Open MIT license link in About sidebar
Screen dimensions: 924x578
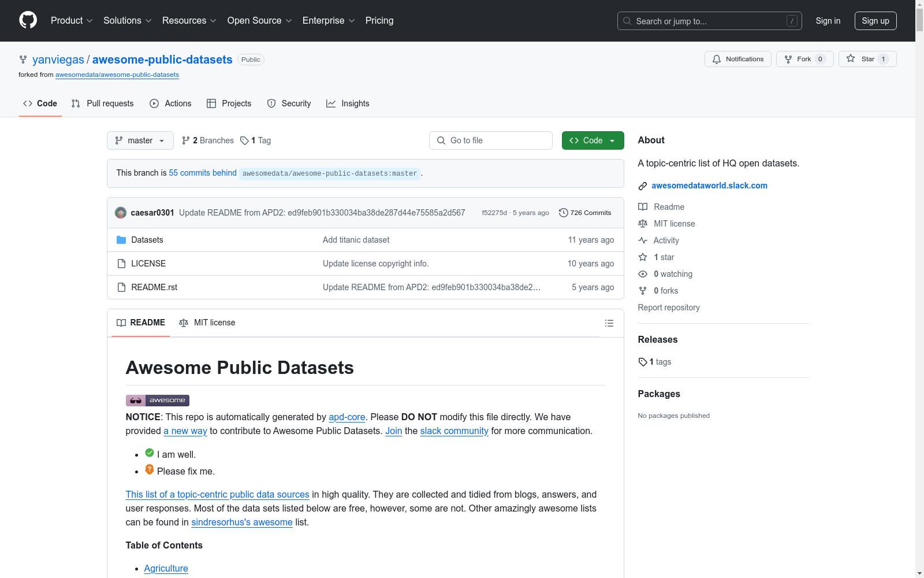[x=674, y=224]
